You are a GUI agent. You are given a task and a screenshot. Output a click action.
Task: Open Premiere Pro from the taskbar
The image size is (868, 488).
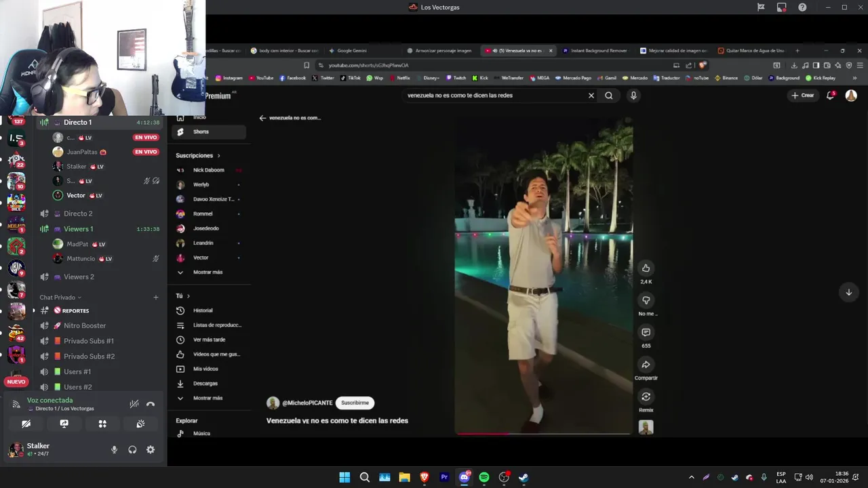point(444,477)
